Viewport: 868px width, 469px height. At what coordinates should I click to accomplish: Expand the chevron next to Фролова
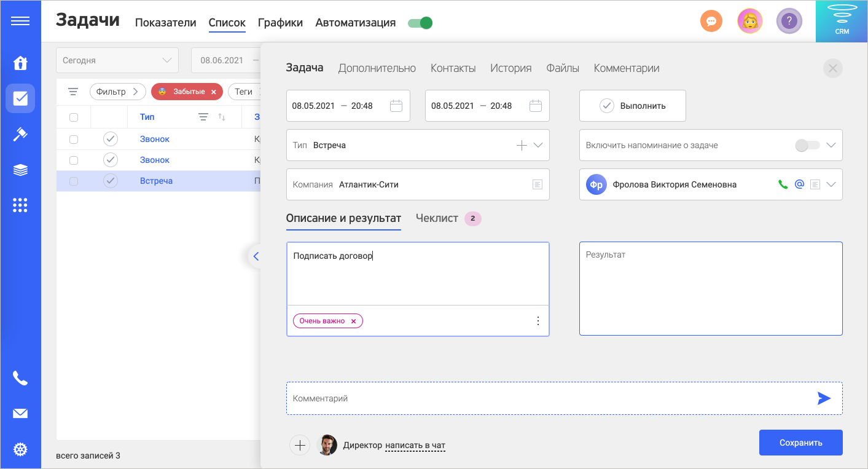(x=831, y=184)
